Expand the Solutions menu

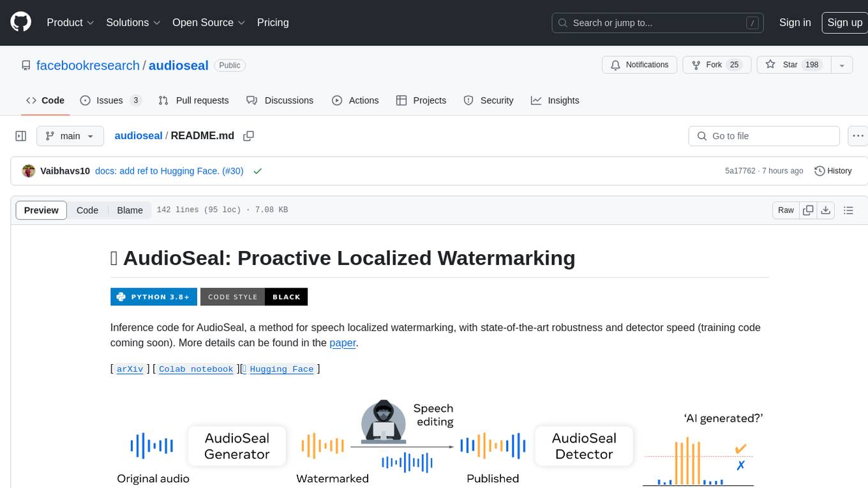click(x=133, y=22)
